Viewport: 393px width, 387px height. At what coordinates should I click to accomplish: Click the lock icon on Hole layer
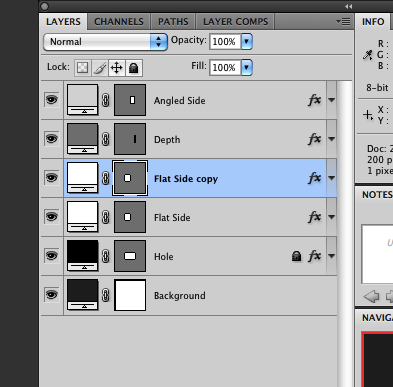[x=296, y=256]
